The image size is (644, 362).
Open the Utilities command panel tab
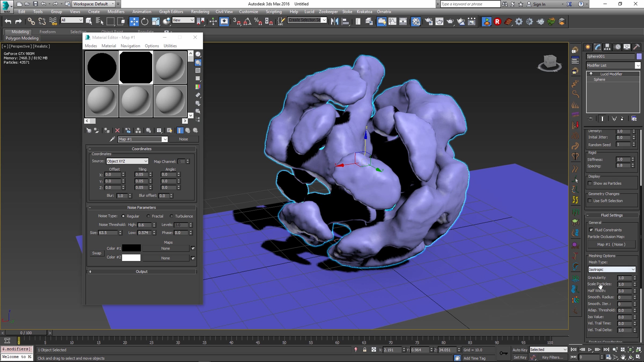tap(636, 47)
